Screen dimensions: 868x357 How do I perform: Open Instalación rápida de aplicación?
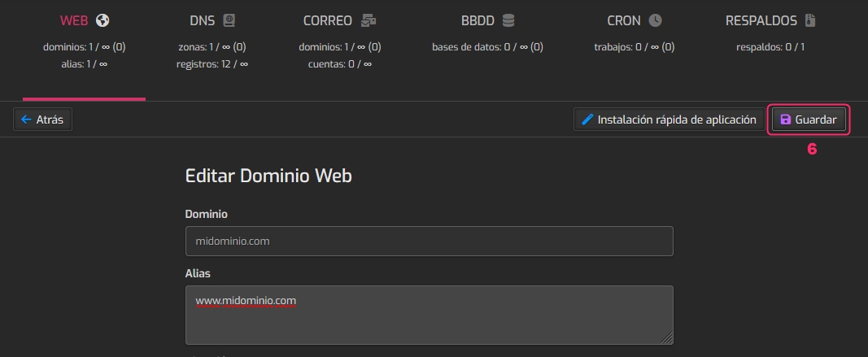pyautogui.click(x=669, y=120)
